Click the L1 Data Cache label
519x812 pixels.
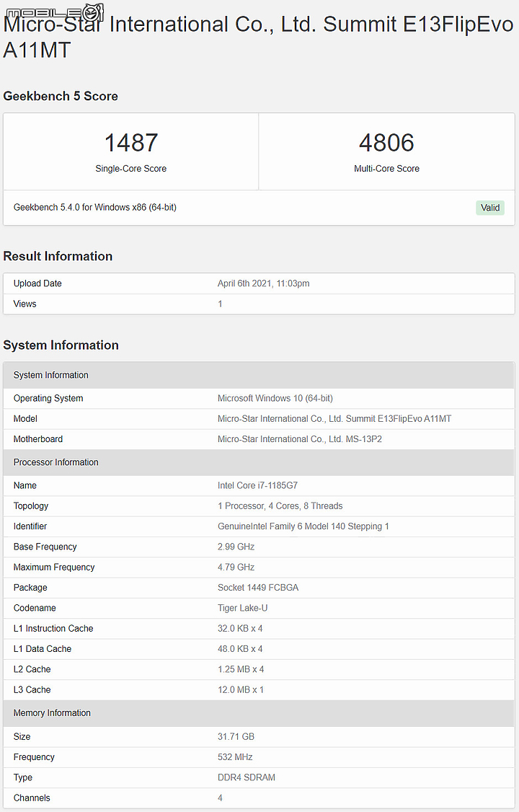(x=43, y=648)
